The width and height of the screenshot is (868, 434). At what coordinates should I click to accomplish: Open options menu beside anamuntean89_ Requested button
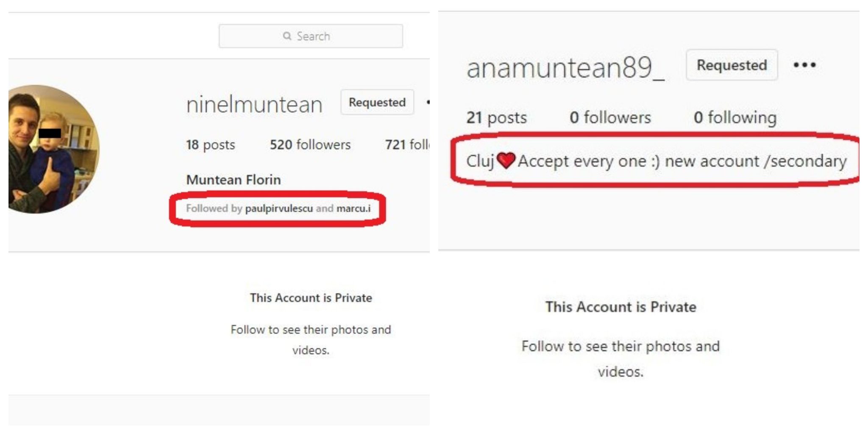click(x=804, y=65)
